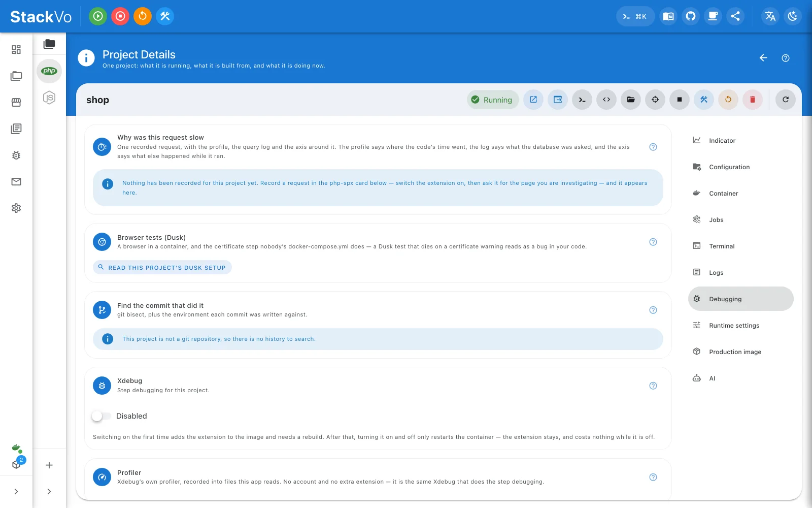Open the command palette ⌘K button

(x=635, y=16)
